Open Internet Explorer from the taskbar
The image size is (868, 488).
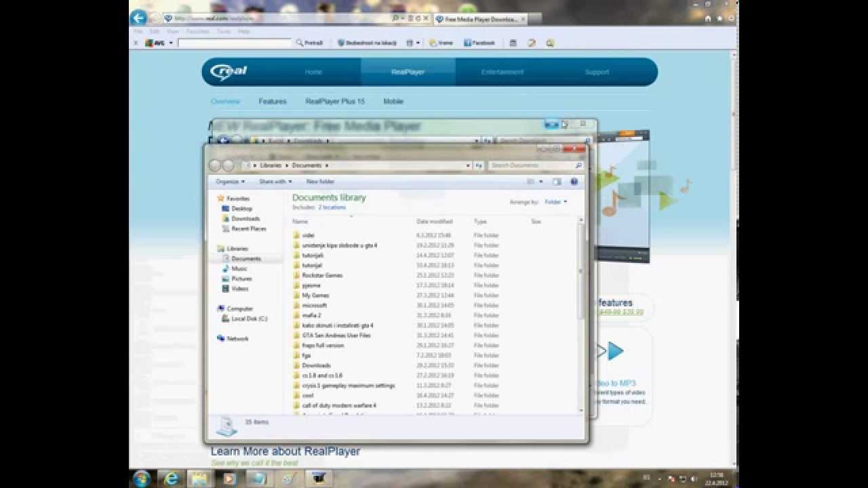point(172,479)
